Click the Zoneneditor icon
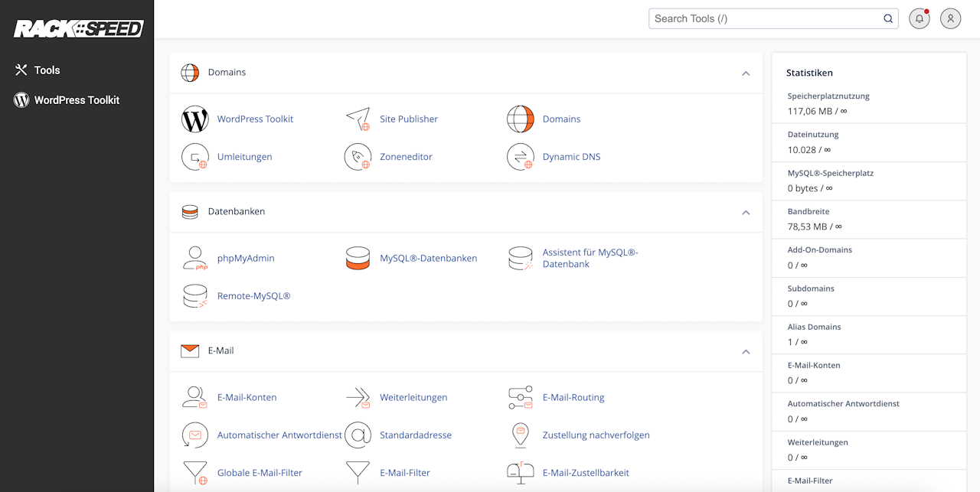Image resolution: width=980 pixels, height=492 pixels. pos(358,157)
